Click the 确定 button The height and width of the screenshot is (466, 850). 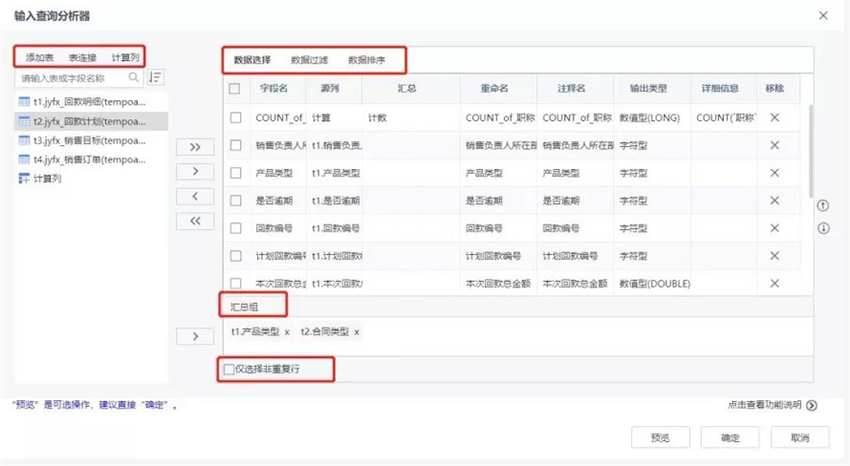coord(730,438)
